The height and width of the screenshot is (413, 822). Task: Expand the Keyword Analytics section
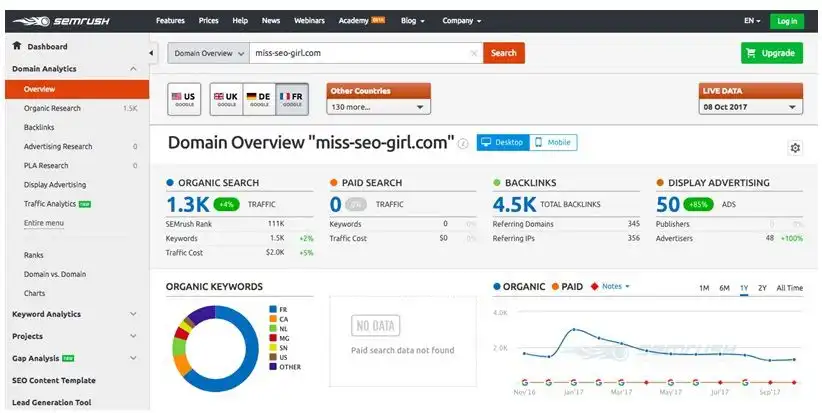coord(133,314)
